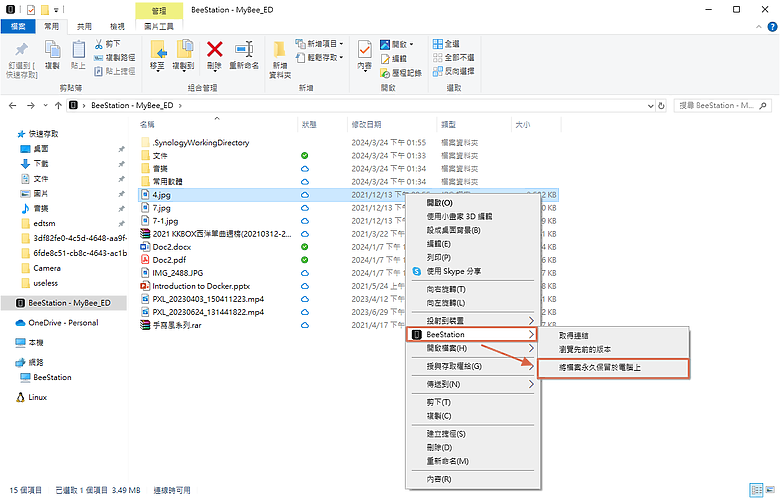Screen dimensions: 780x498
Task: Switch to large icons view button
Action: coord(771,490)
